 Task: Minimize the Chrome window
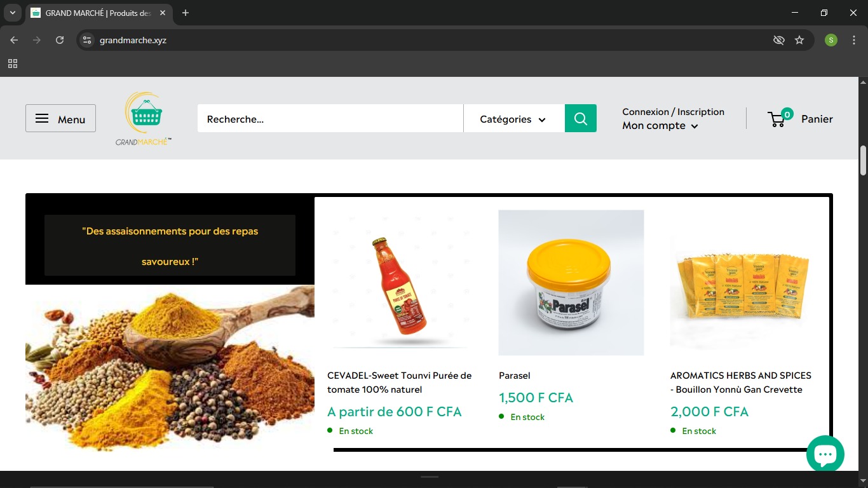point(795,13)
